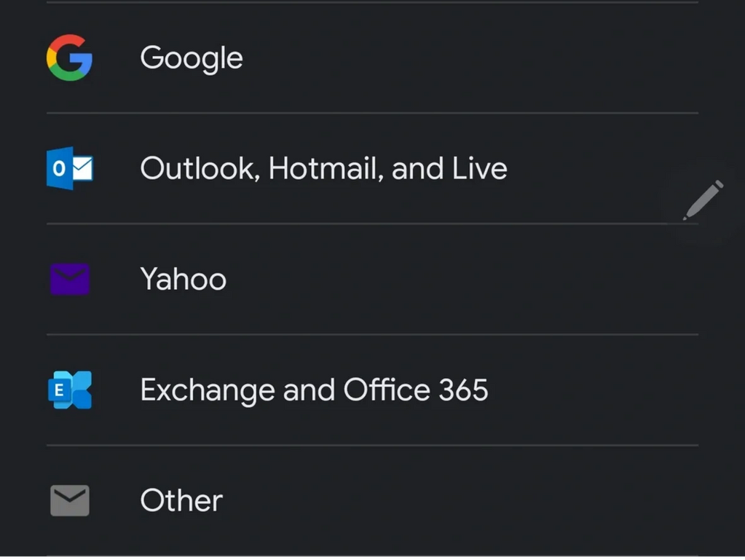Click the word 'Outlook' in the list
The height and width of the screenshot is (560, 745).
196,169
